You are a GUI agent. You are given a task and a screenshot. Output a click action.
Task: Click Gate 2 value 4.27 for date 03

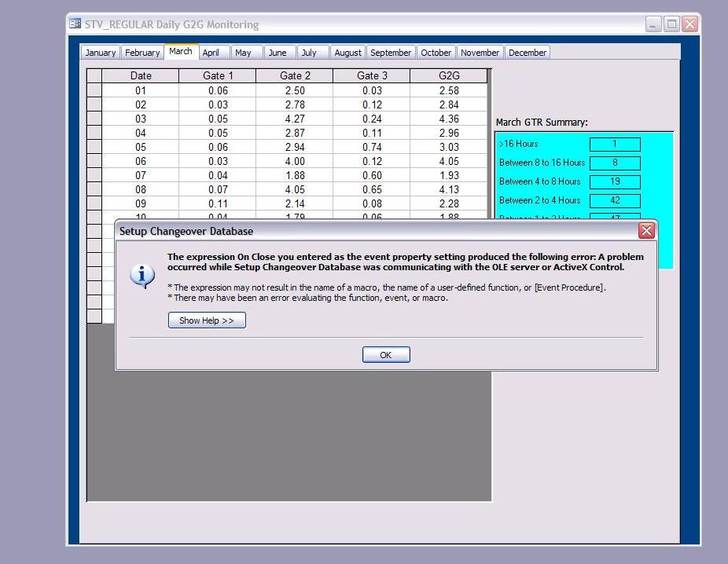(295, 119)
